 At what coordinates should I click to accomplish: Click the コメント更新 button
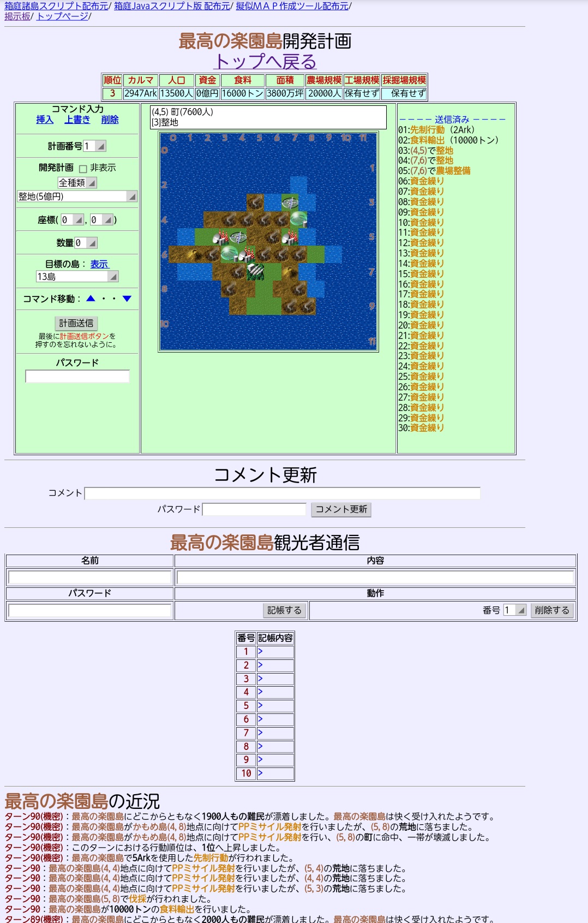coord(341,509)
